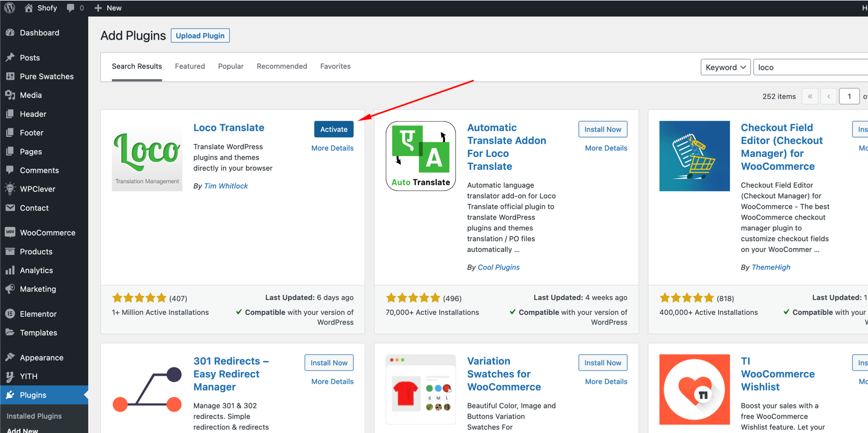This screenshot has width=868, height=433.
Task: Click the Loco Translate plugin thumbnail
Action: [147, 156]
